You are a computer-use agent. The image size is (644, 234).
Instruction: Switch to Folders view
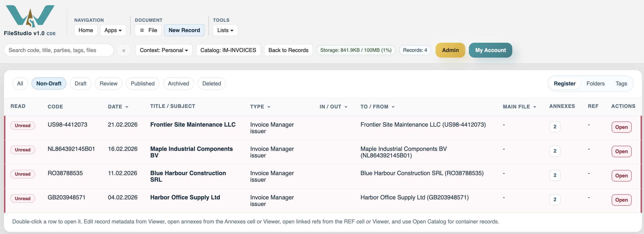(596, 83)
